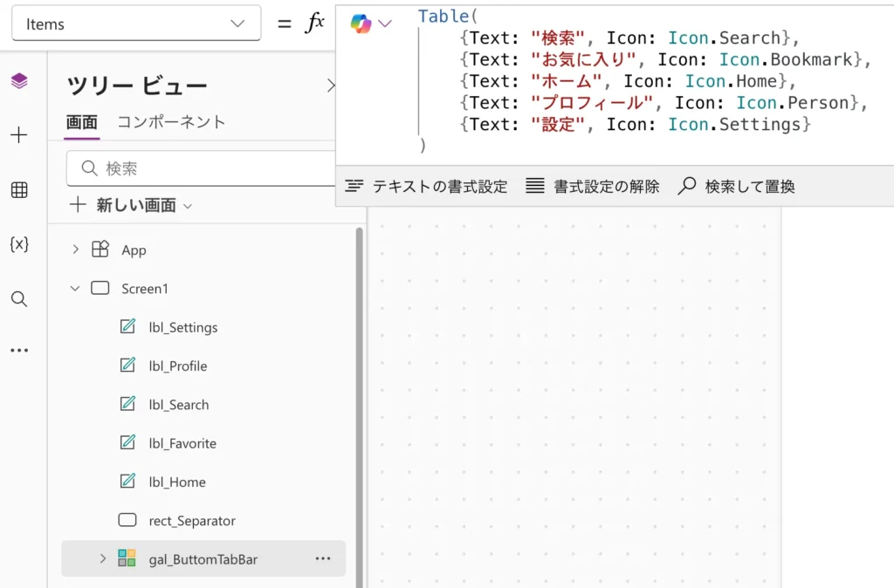
Task: Click the ツリー ビュー panel title
Action: pyautogui.click(x=137, y=86)
